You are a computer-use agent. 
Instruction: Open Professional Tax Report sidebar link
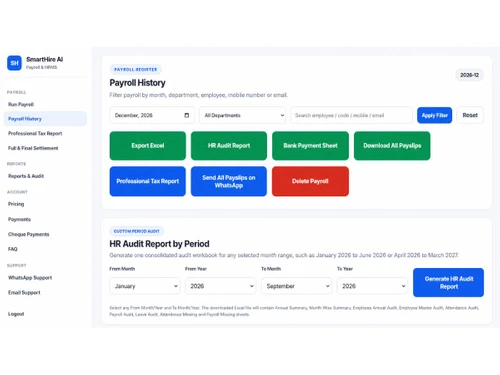(x=35, y=133)
